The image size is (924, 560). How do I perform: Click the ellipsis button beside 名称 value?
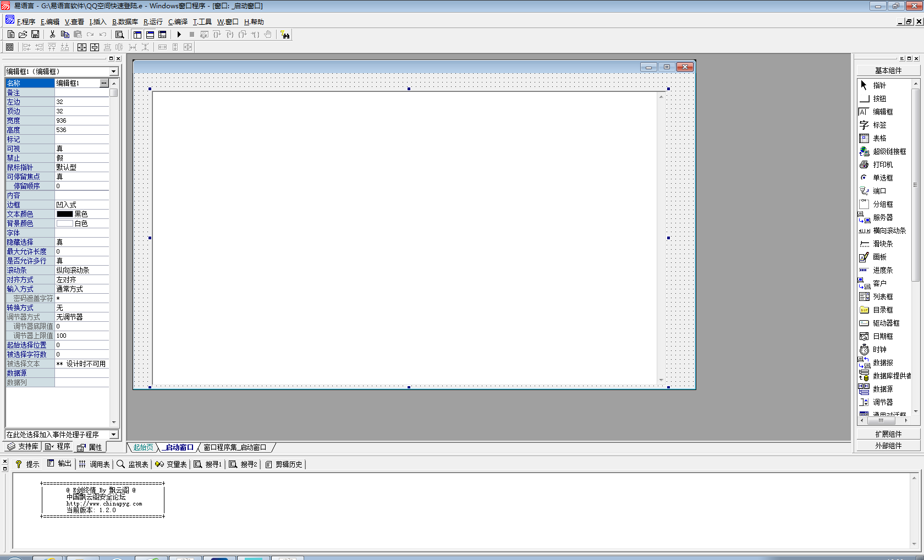coord(104,83)
